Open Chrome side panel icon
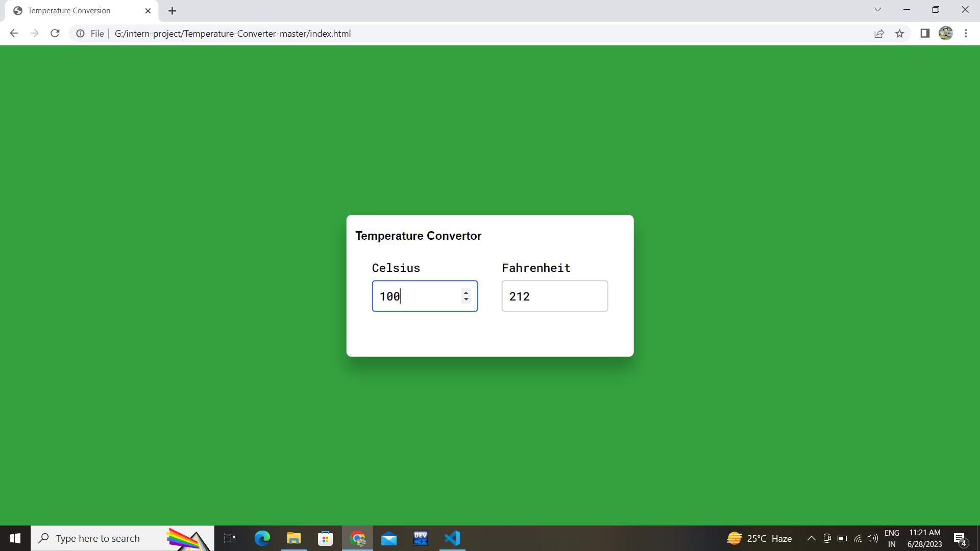The width and height of the screenshot is (980, 551). click(924, 34)
